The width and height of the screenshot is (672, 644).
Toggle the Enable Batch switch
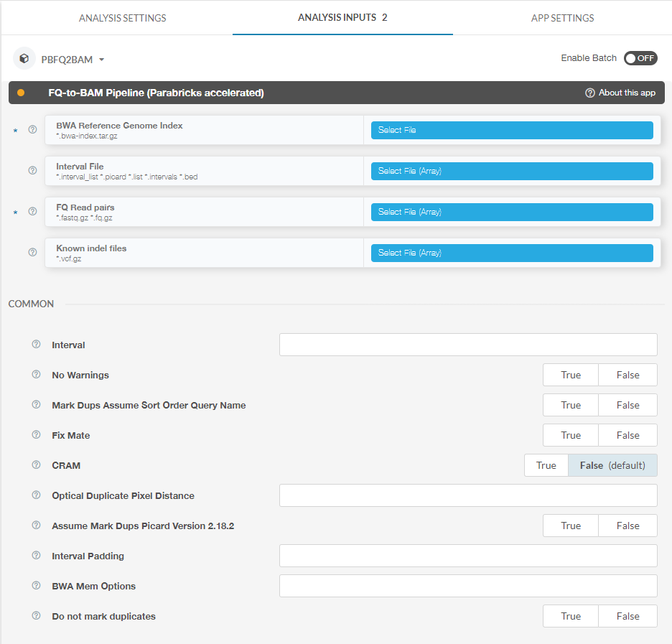(x=640, y=58)
